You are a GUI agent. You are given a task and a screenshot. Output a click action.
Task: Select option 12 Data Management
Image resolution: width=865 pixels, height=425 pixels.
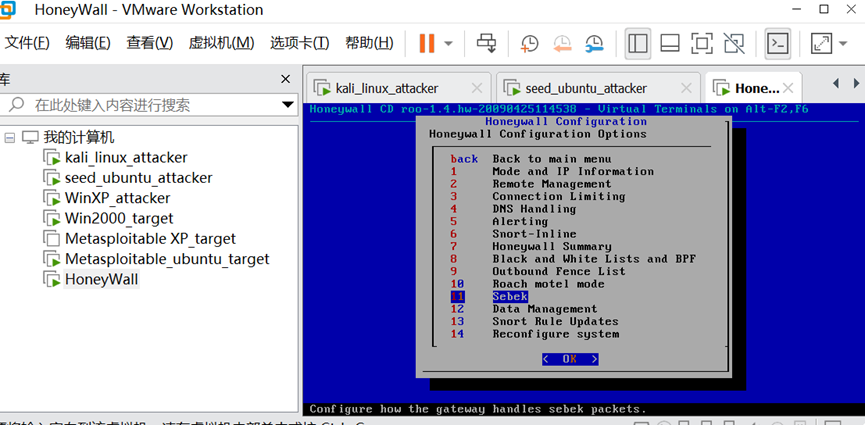coord(524,309)
